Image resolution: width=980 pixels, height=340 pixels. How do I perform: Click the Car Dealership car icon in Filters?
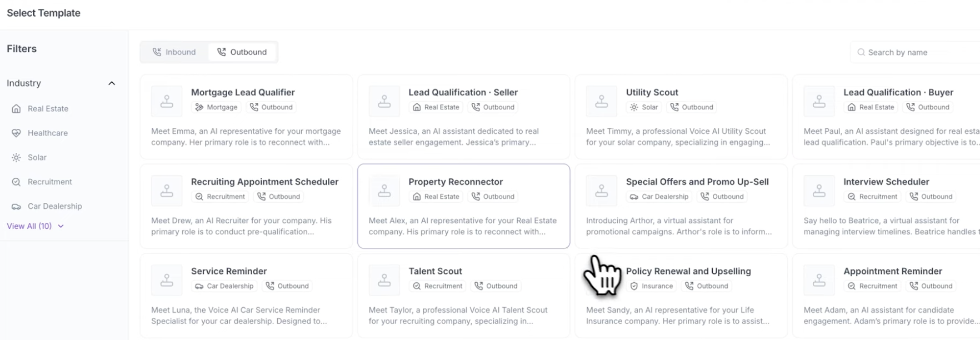pyautogui.click(x=16, y=207)
